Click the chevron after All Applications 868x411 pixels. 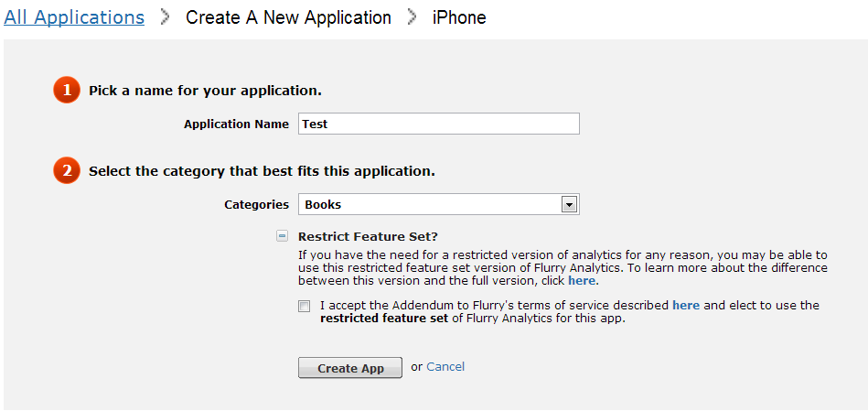(x=165, y=17)
